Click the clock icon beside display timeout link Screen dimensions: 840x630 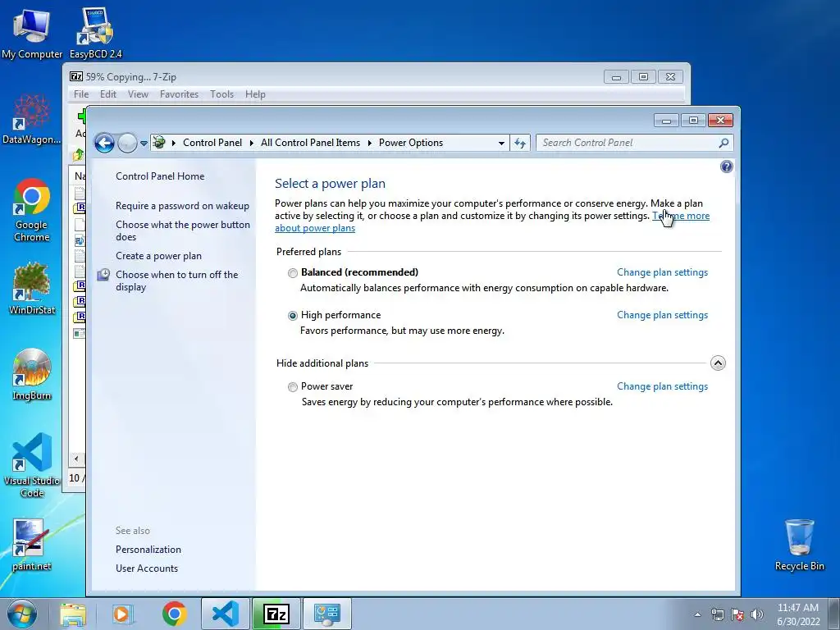(x=103, y=275)
